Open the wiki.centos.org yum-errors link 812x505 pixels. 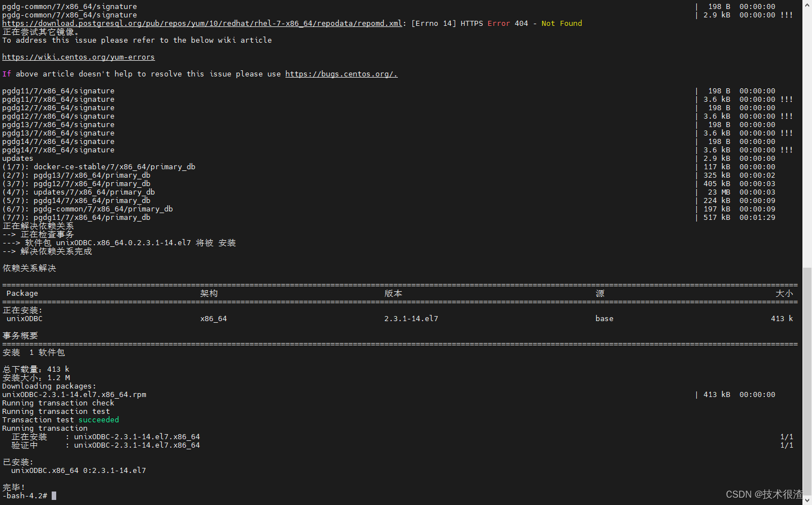(x=79, y=57)
